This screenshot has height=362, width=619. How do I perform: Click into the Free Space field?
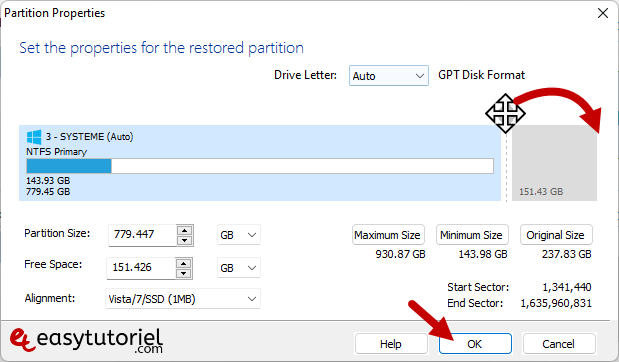(x=141, y=268)
